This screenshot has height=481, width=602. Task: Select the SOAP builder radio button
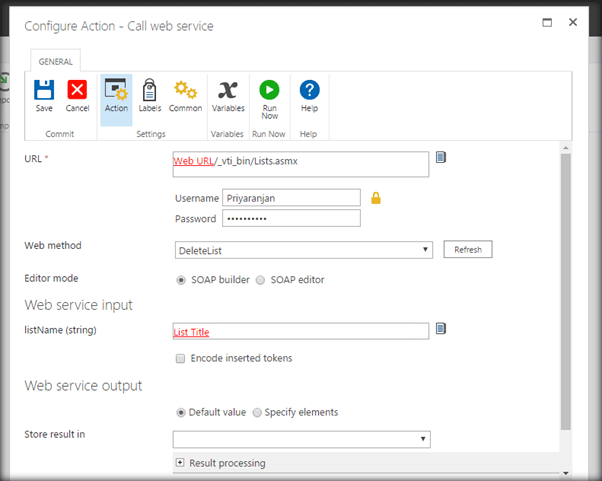pyautogui.click(x=181, y=280)
